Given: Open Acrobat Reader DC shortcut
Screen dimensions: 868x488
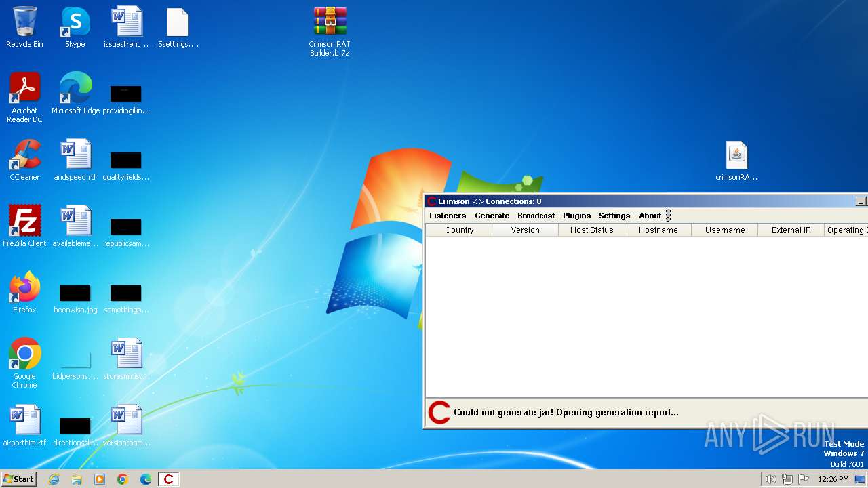Looking at the screenshot, I should (x=24, y=98).
